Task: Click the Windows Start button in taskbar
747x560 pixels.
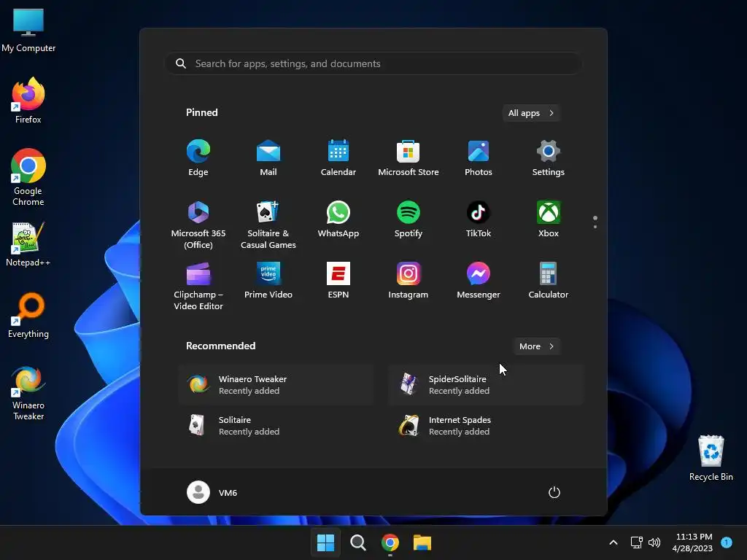Action: [326, 542]
